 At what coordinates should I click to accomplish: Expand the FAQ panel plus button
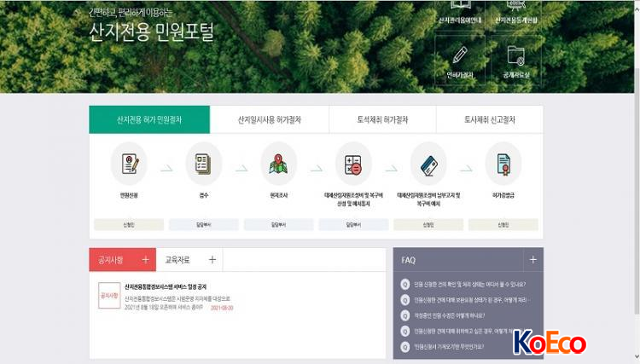pyautogui.click(x=533, y=260)
